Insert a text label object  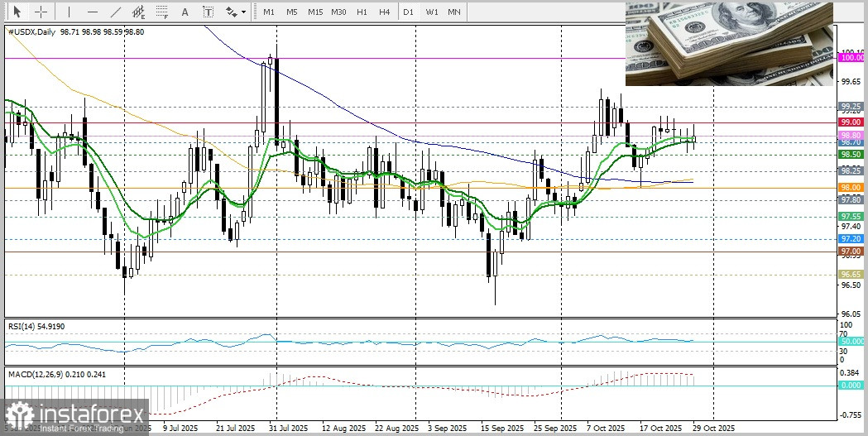208,12
